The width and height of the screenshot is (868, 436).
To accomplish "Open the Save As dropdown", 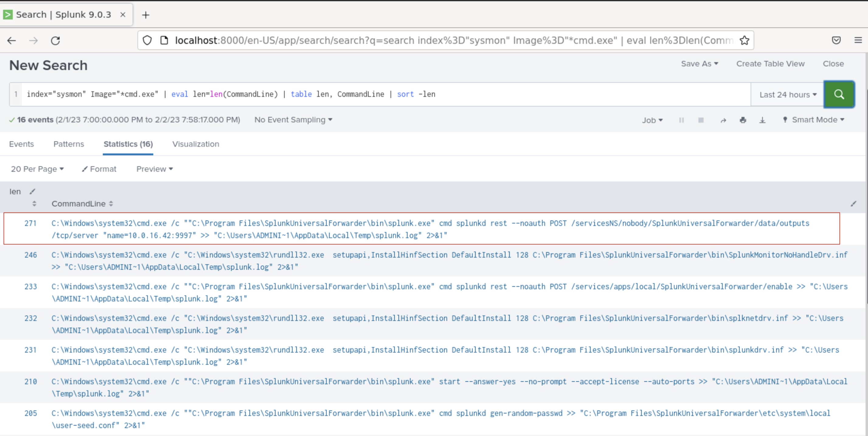I will click(700, 64).
